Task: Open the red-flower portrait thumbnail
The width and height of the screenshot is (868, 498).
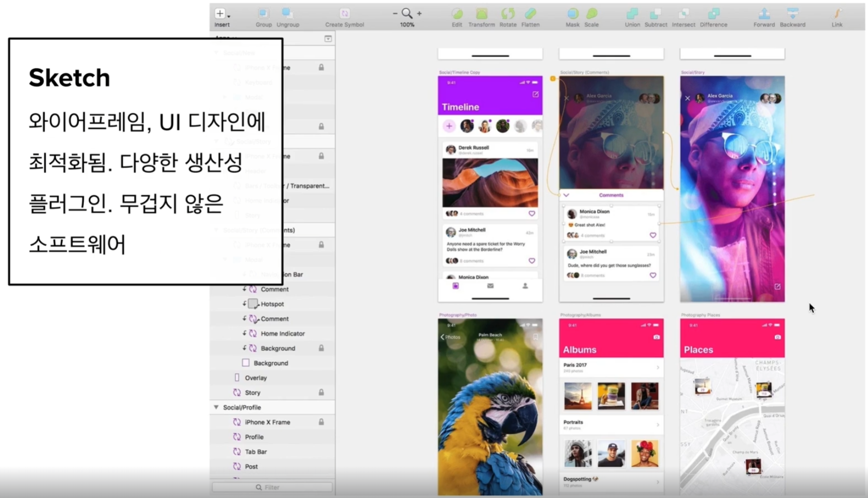Action: point(645,453)
